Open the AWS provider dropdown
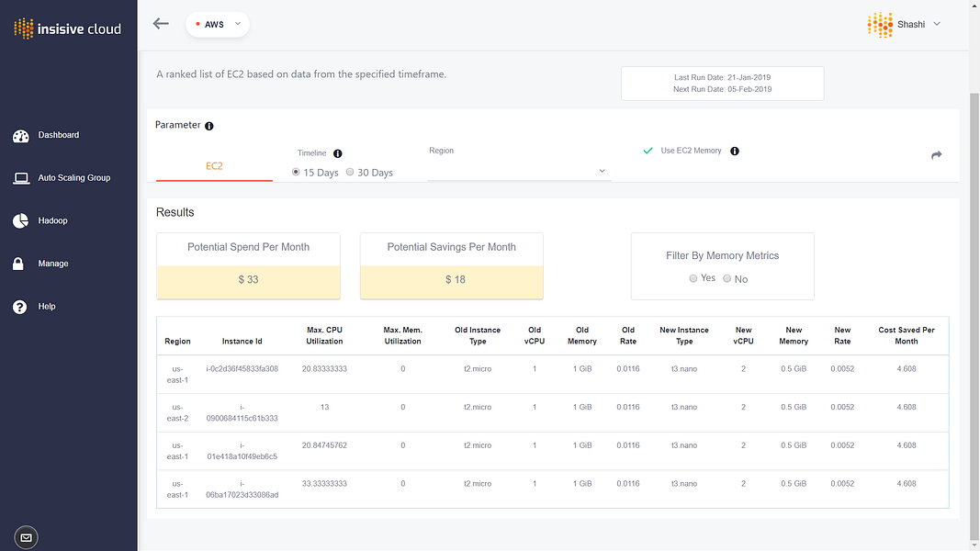 (x=218, y=25)
